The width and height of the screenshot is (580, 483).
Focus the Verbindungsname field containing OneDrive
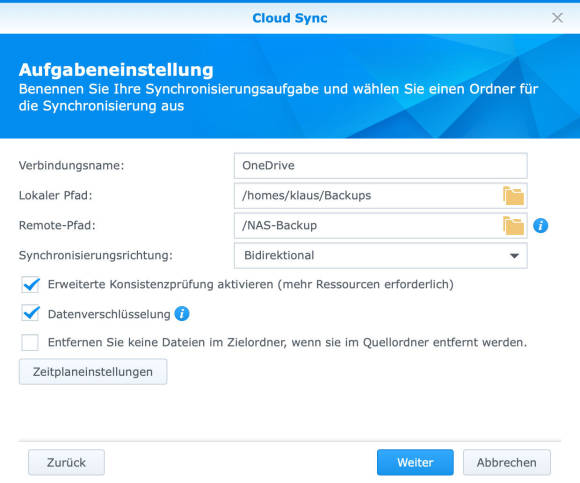click(381, 166)
